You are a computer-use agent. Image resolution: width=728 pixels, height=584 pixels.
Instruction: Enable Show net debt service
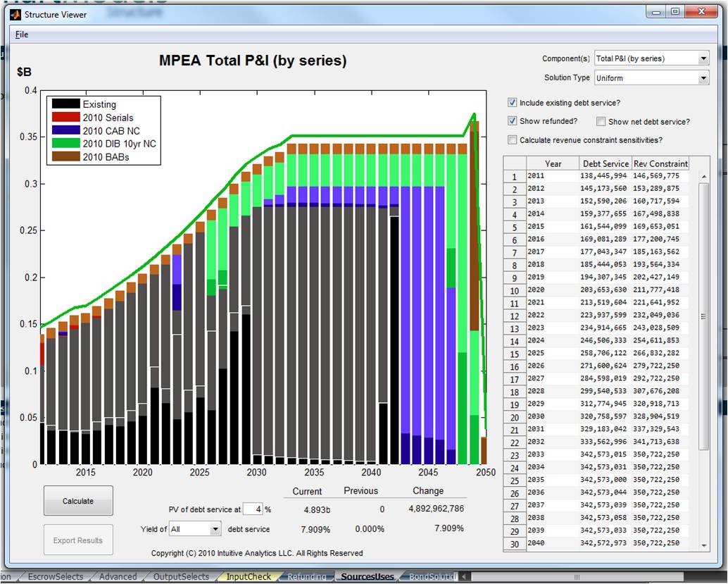[x=601, y=121]
